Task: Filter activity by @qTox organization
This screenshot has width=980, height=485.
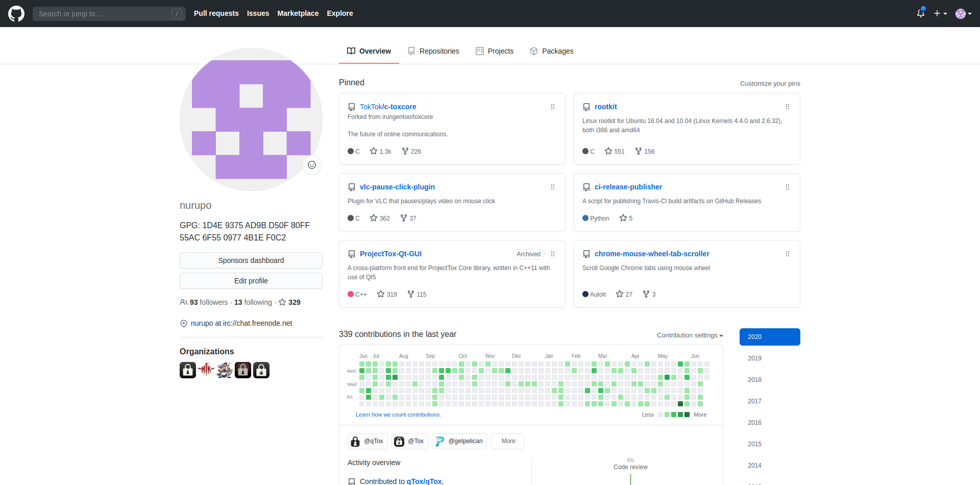Action: [x=367, y=441]
